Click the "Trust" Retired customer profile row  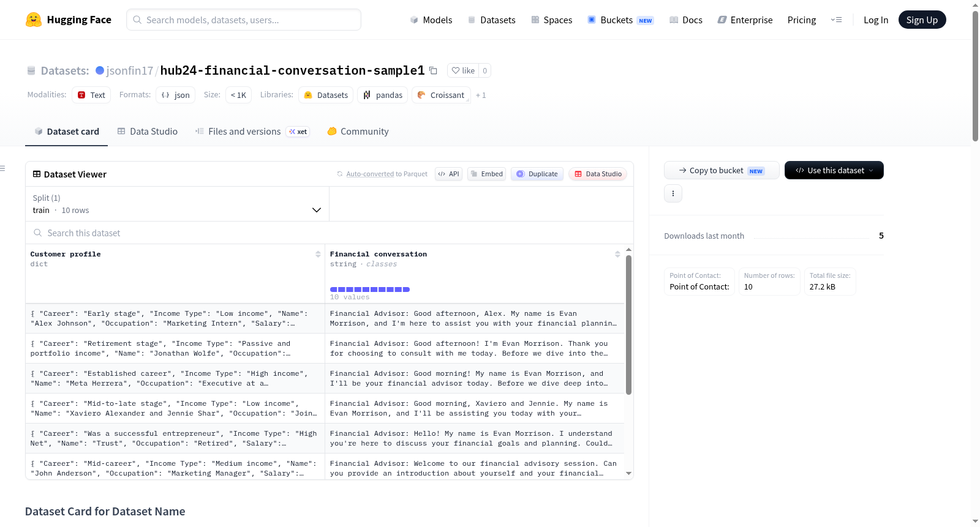click(175, 438)
